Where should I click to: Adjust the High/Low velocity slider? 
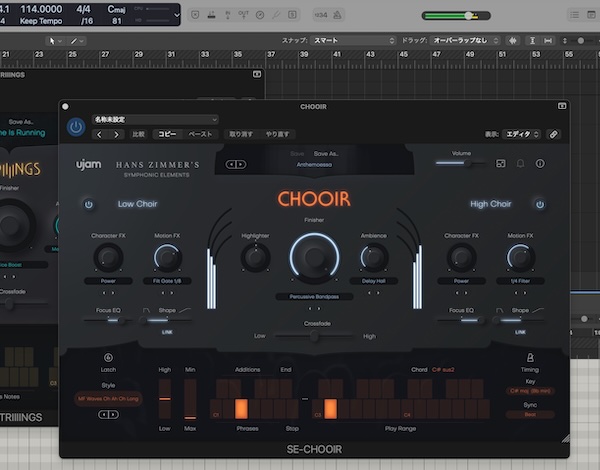165,399
